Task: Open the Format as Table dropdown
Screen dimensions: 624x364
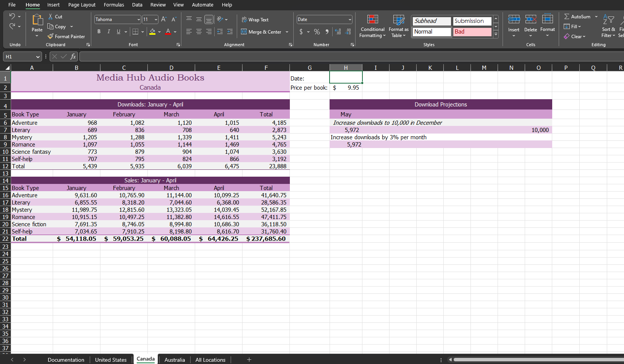Action: (x=399, y=26)
